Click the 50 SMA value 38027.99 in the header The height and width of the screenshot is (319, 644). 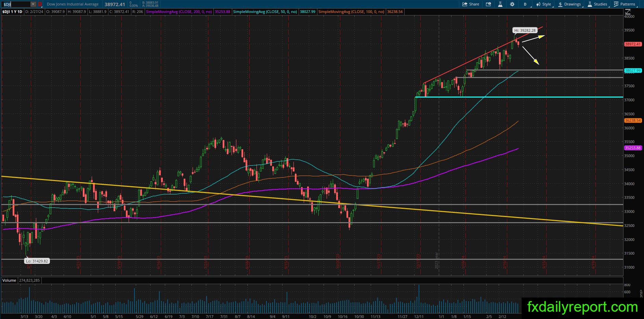(x=307, y=12)
